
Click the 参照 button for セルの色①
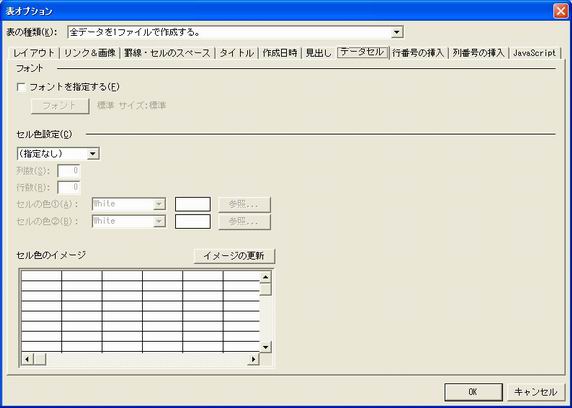(244, 204)
